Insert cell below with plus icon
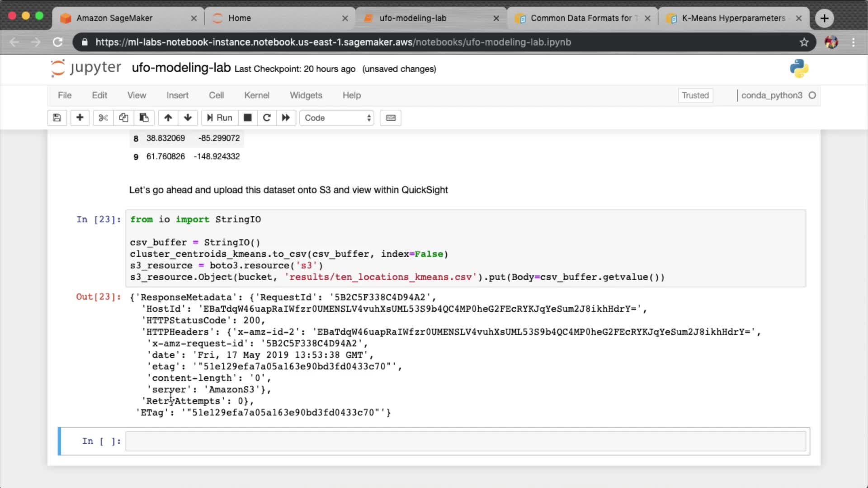 [80, 118]
